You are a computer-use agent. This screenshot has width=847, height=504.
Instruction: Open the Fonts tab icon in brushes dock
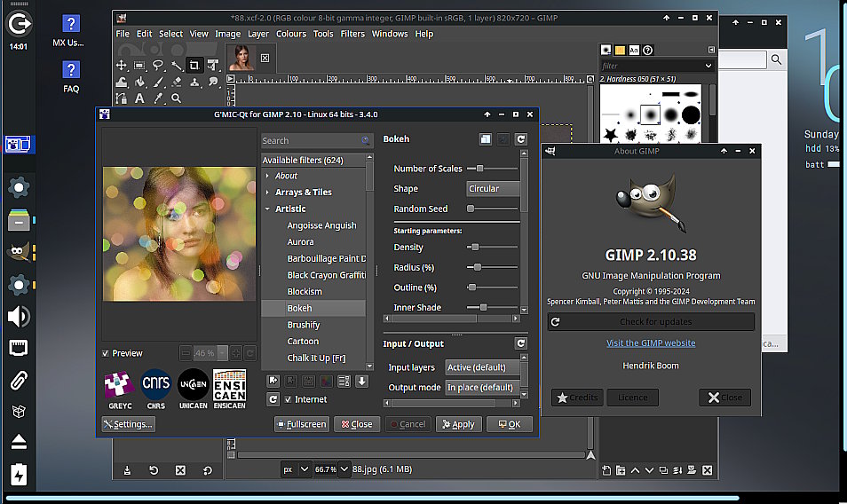tap(634, 51)
